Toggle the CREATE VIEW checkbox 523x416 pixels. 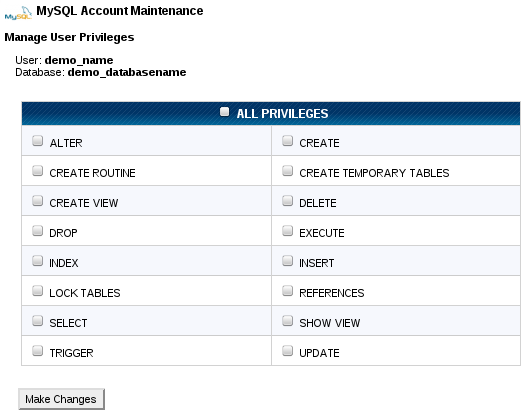pos(38,201)
